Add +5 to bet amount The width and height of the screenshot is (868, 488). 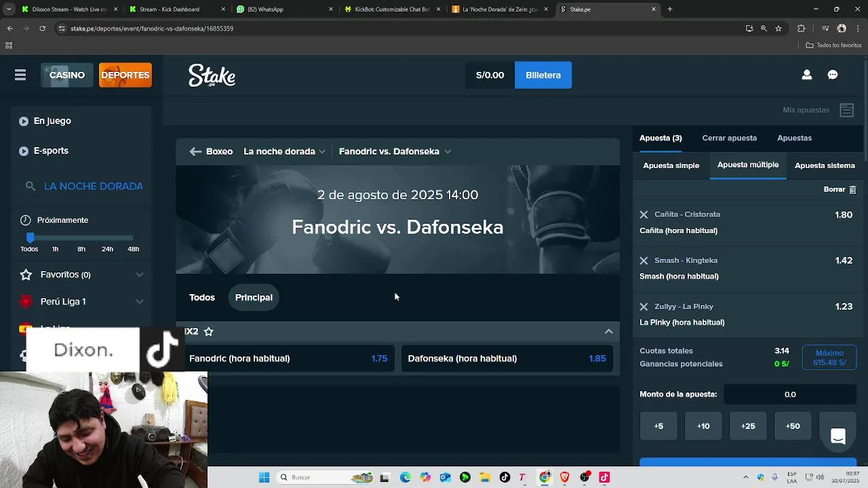[x=658, y=426]
